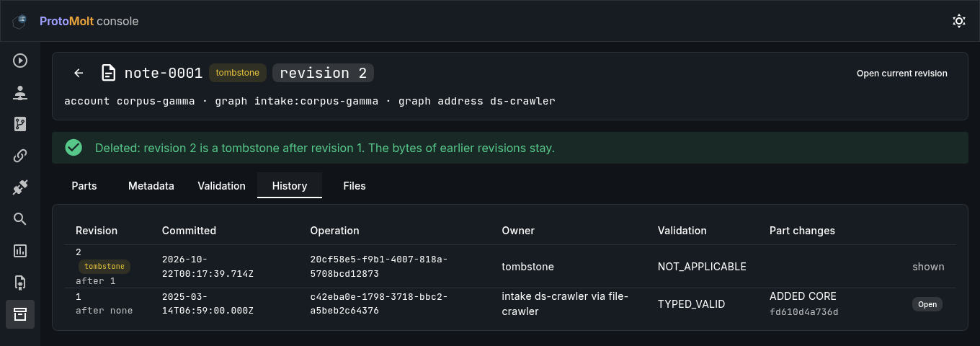Image resolution: width=980 pixels, height=346 pixels.
Task: Click the Deleted revision 2 tombstone message
Action: point(325,148)
